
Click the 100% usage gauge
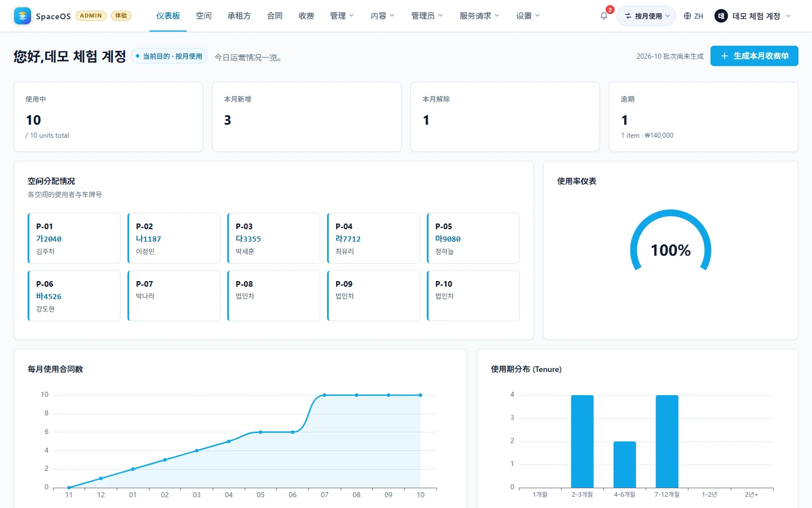[x=670, y=243]
